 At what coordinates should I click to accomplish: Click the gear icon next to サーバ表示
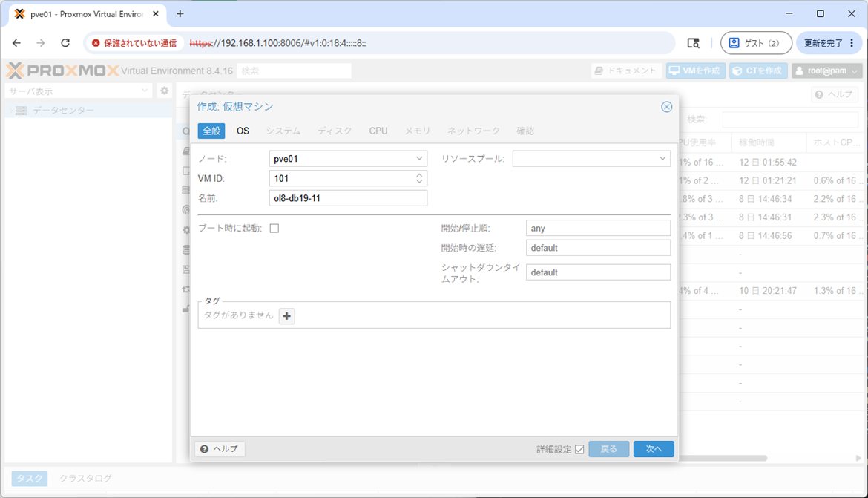pyautogui.click(x=165, y=91)
